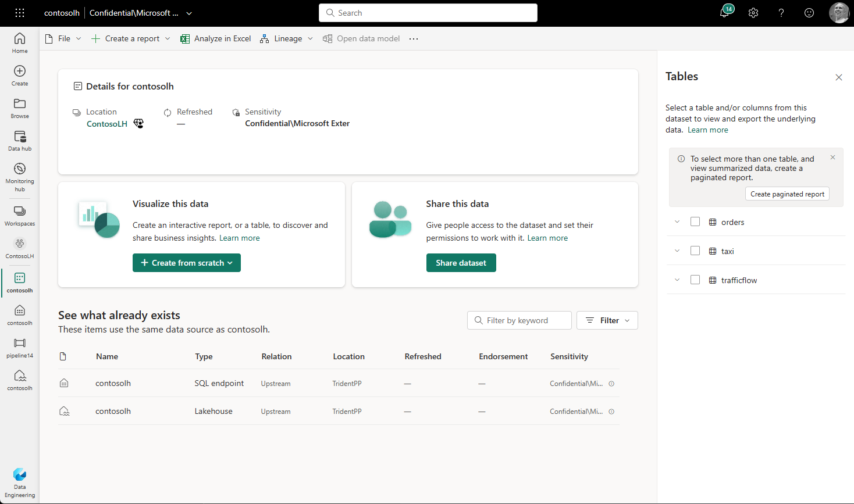Open contosolh in the SQL endpoint row
The height and width of the screenshot is (504, 854).
pos(113,383)
